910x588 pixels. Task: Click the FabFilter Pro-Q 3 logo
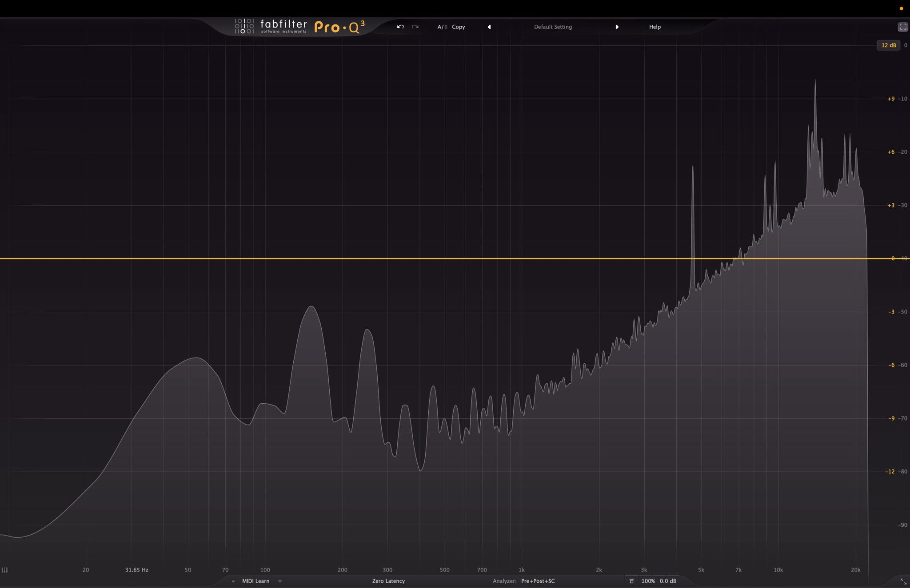(x=300, y=27)
